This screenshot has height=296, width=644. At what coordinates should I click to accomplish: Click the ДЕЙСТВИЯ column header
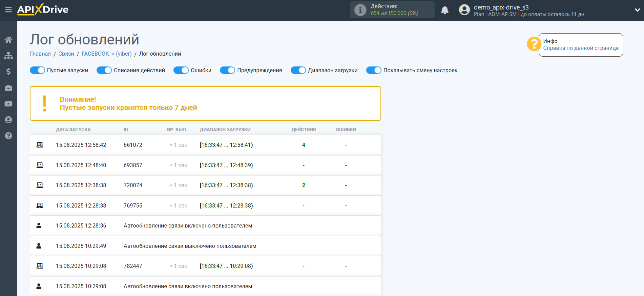[x=304, y=130]
